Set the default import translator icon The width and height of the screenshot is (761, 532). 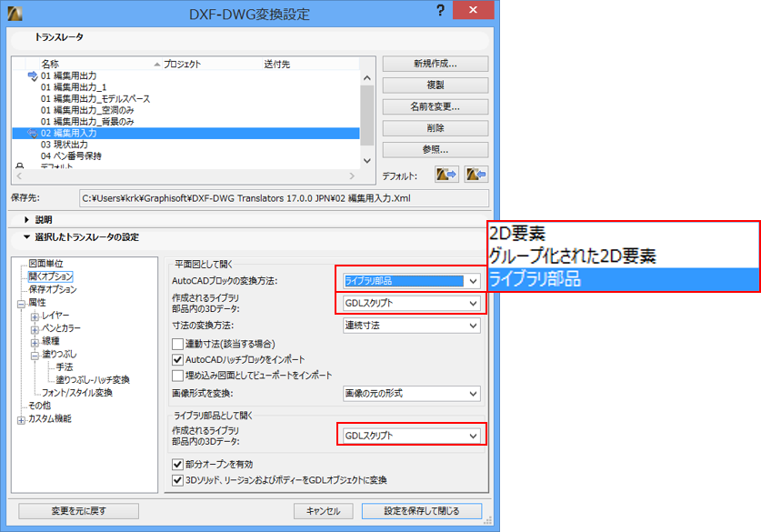[x=476, y=175]
